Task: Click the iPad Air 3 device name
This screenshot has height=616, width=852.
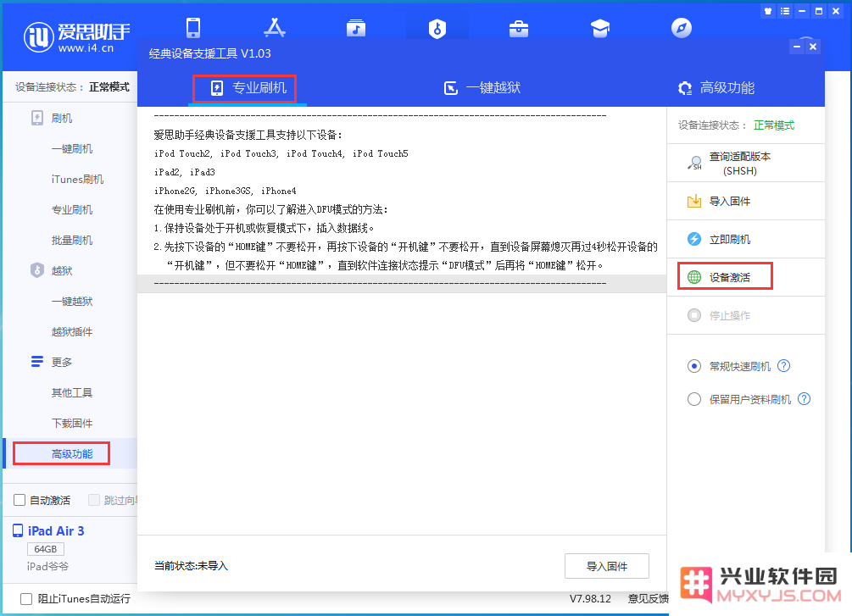Action: 56,530
